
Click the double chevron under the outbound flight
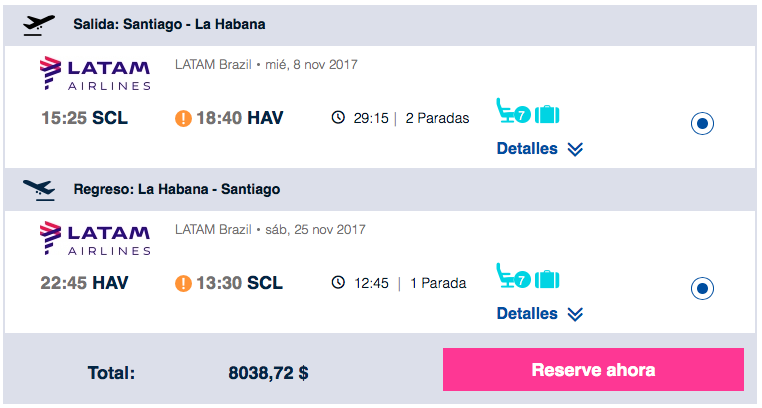(575, 150)
